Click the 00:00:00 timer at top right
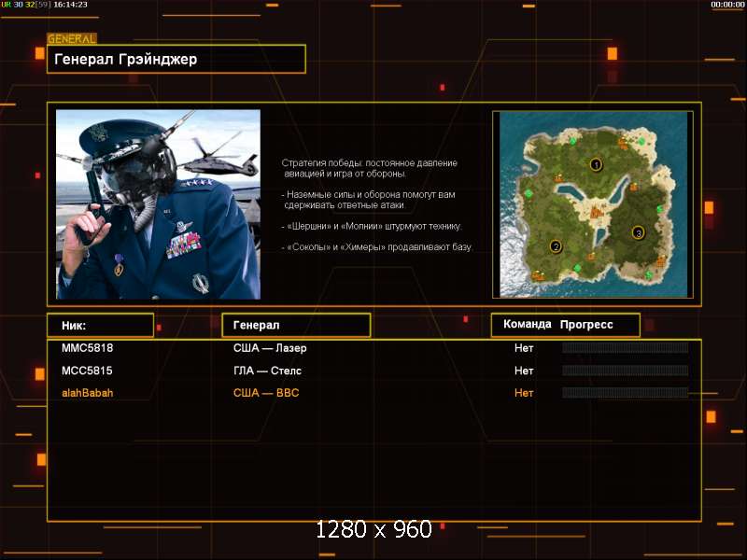 pyautogui.click(x=727, y=5)
